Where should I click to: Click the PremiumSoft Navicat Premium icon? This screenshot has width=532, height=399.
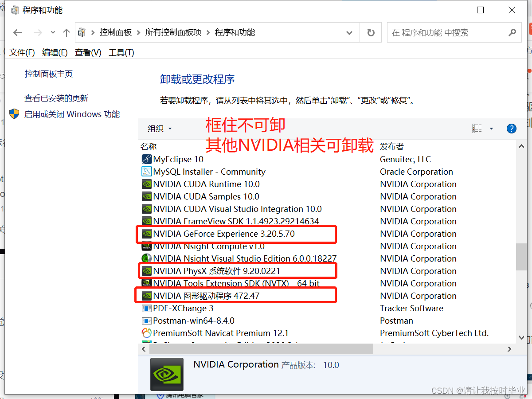[x=147, y=333]
